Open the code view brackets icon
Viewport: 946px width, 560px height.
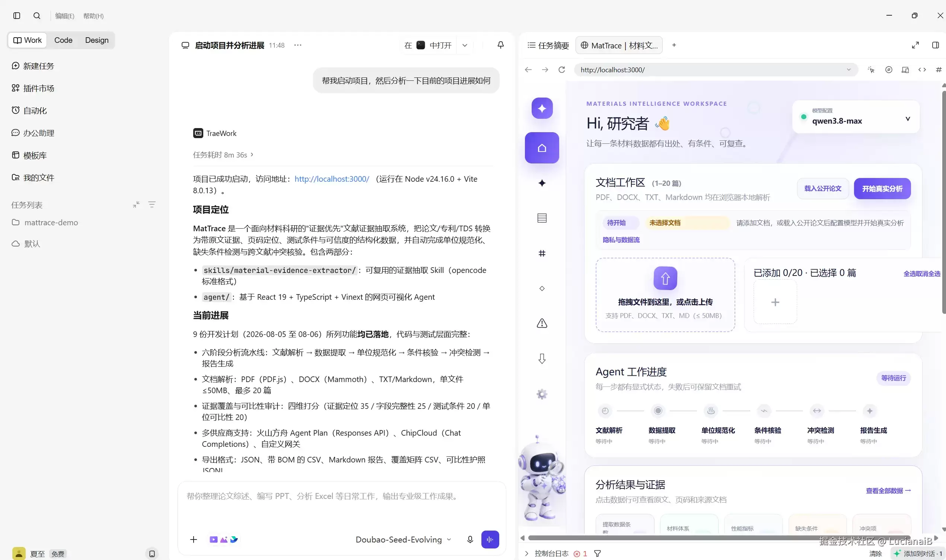tap(922, 69)
